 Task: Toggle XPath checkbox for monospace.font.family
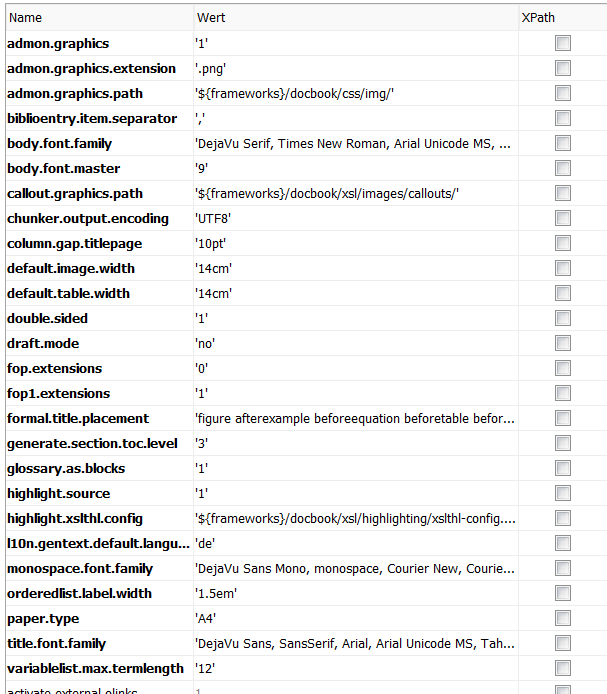click(563, 568)
